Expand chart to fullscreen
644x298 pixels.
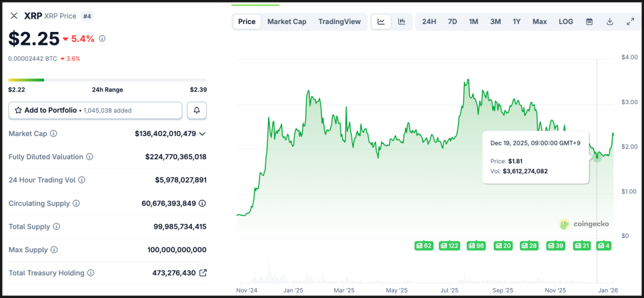[630, 21]
